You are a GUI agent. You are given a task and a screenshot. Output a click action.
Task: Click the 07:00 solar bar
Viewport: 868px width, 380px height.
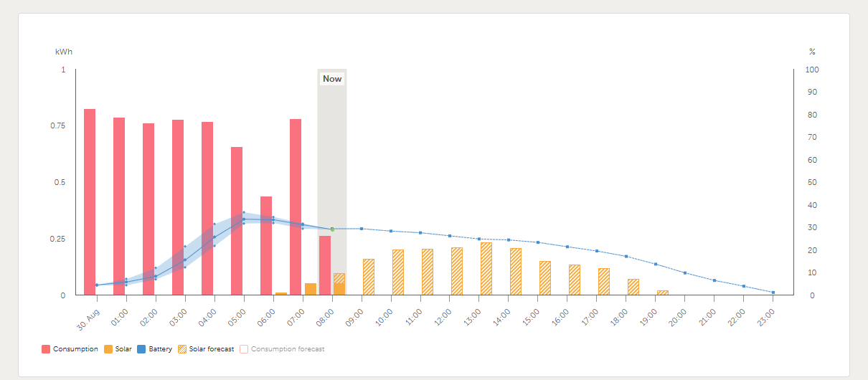coord(311,289)
